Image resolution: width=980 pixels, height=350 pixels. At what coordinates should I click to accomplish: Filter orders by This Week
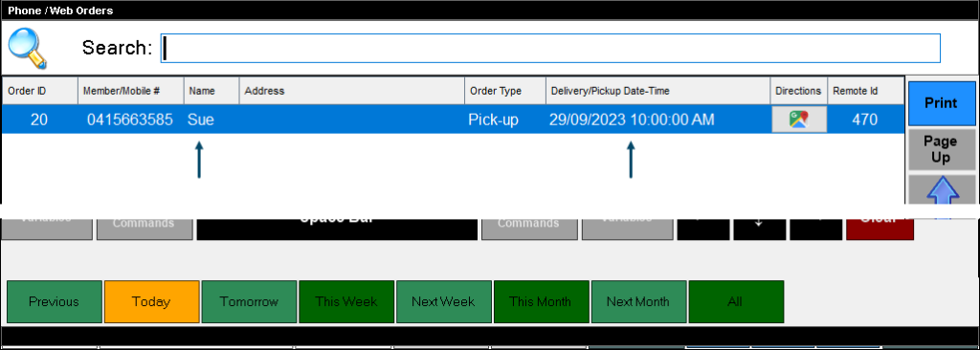[346, 302]
